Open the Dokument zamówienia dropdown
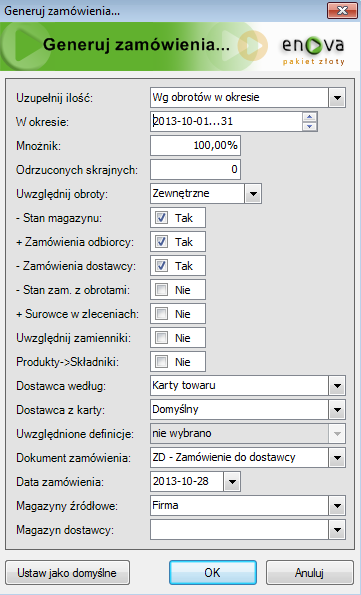The height and width of the screenshot is (595, 361). coord(337,458)
